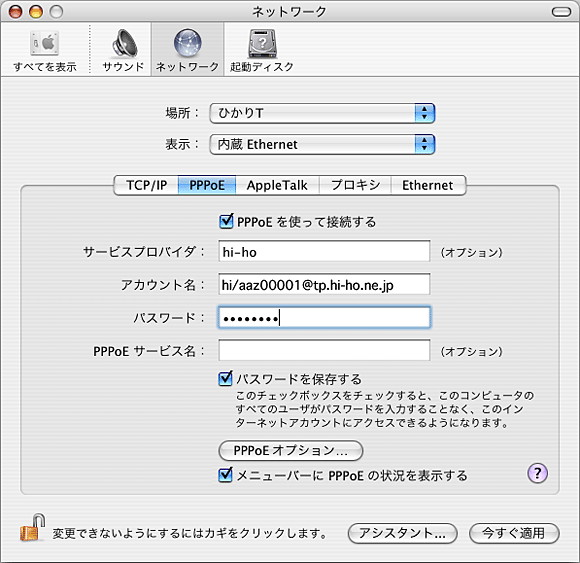This screenshot has width=580, height=563.
Task: Click the empty PPPoE サービス名 field
Action: [324, 350]
